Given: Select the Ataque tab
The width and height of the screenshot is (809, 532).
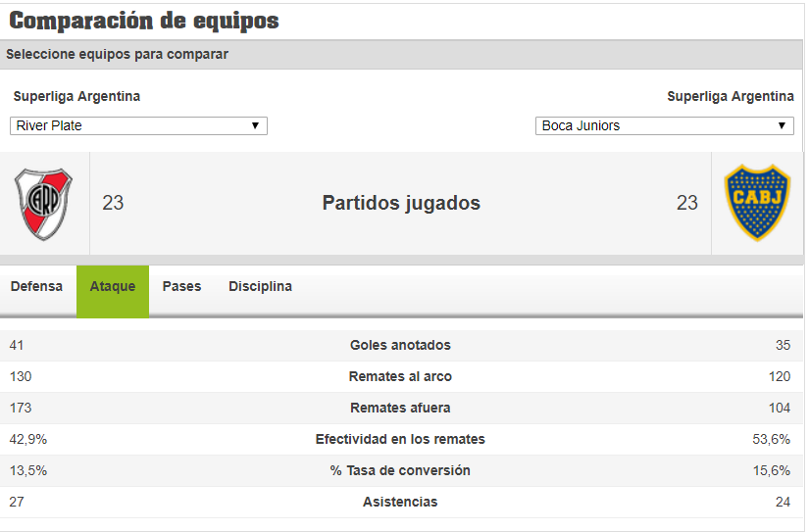Looking at the screenshot, I should tap(113, 291).
